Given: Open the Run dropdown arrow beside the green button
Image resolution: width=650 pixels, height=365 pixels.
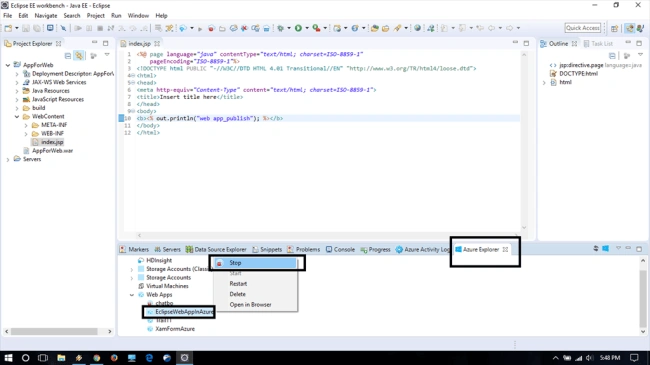Looking at the screenshot, I should (x=307, y=28).
